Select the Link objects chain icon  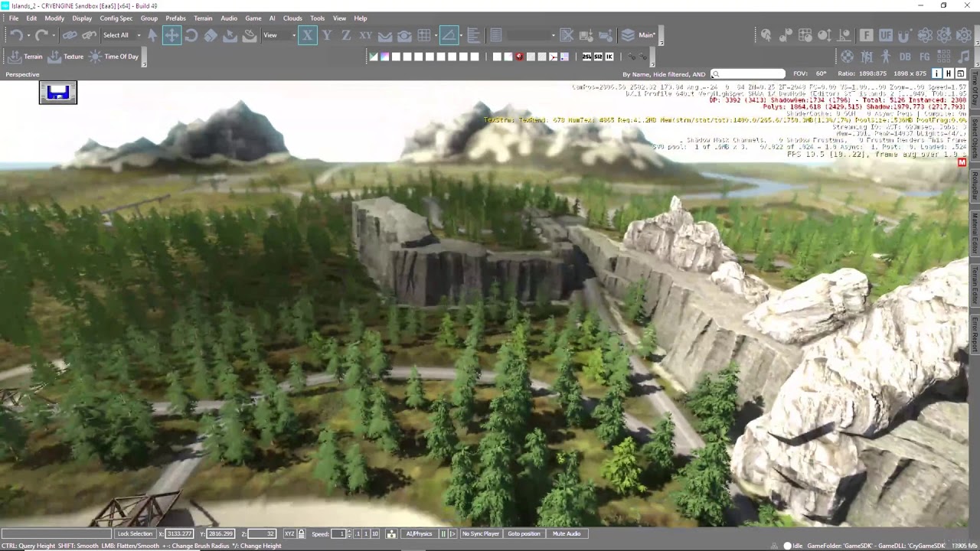coord(70,35)
